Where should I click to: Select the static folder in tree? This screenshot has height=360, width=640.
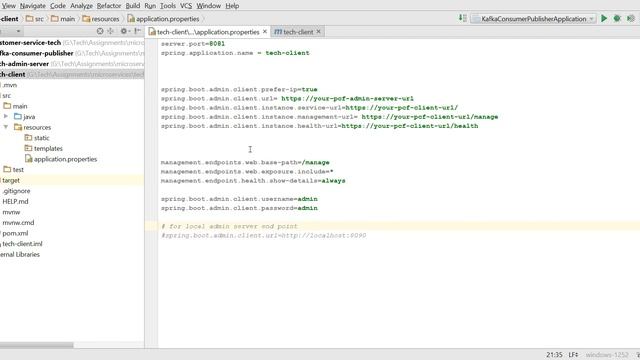(x=37, y=138)
